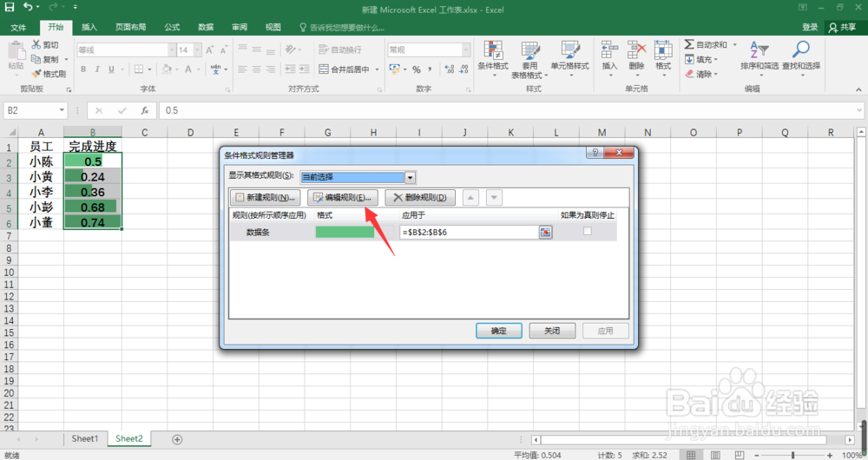Click the Close button in the rules manager
868x460 pixels.
point(552,331)
